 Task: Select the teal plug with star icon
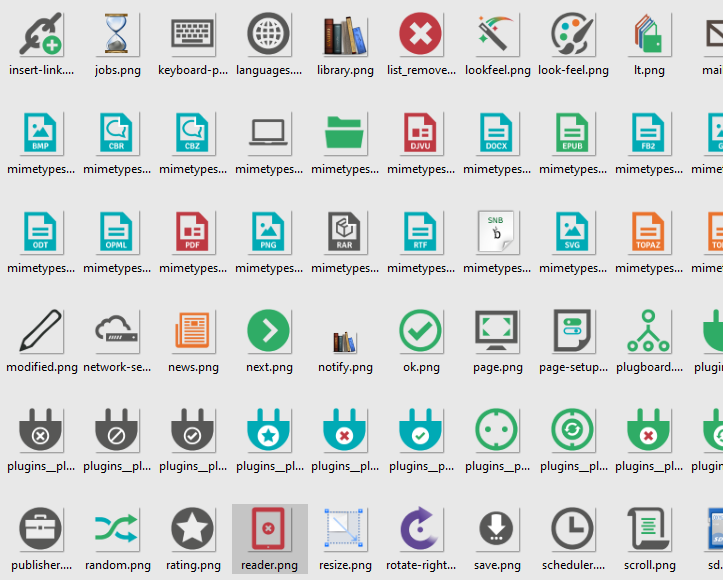pyautogui.click(x=268, y=430)
